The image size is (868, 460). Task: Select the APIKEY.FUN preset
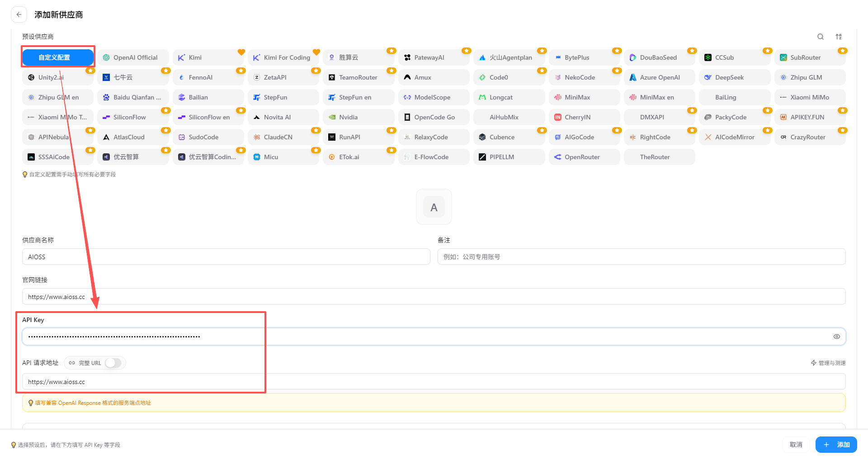coord(810,117)
